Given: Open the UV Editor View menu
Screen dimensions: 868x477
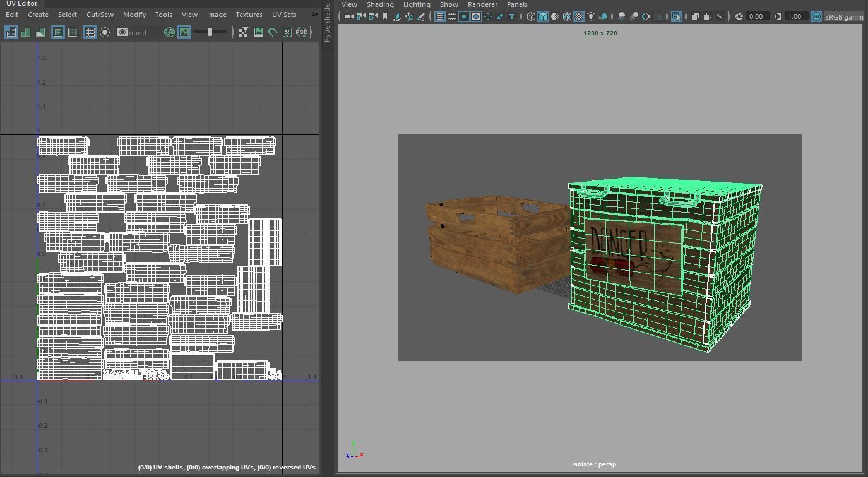Looking at the screenshot, I should (x=189, y=15).
